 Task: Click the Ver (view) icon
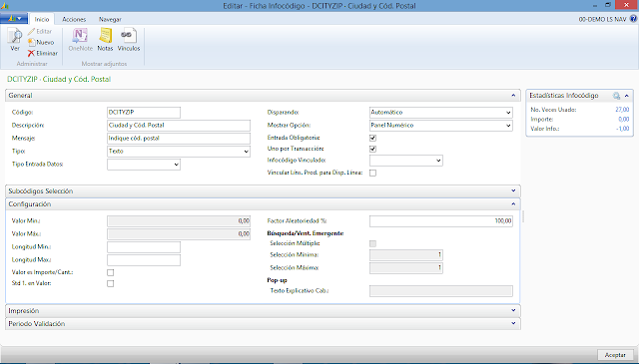pyautogui.click(x=15, y=40)
